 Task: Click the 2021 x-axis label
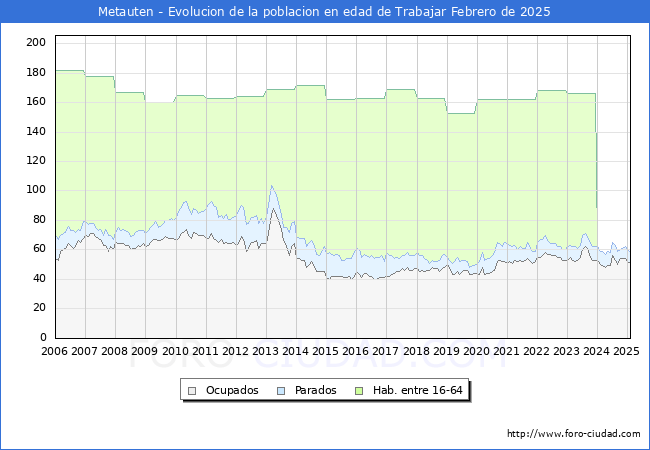(506, 351)
